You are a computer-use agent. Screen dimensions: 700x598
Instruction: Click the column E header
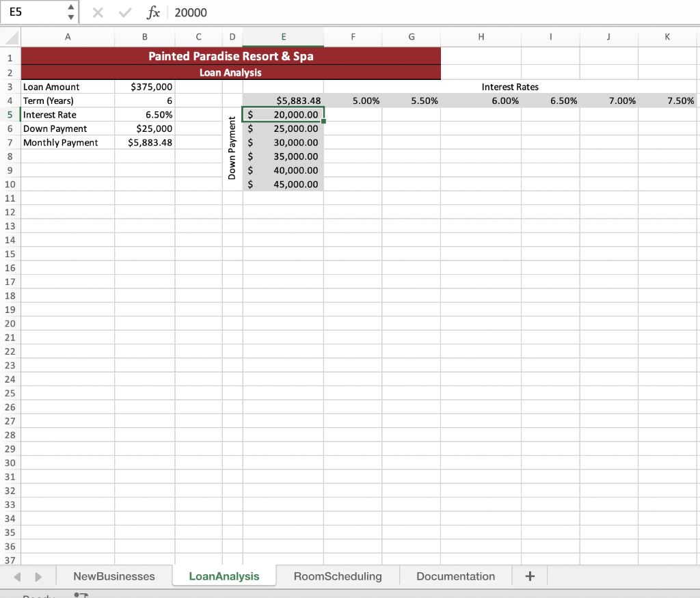coord(282,37)
